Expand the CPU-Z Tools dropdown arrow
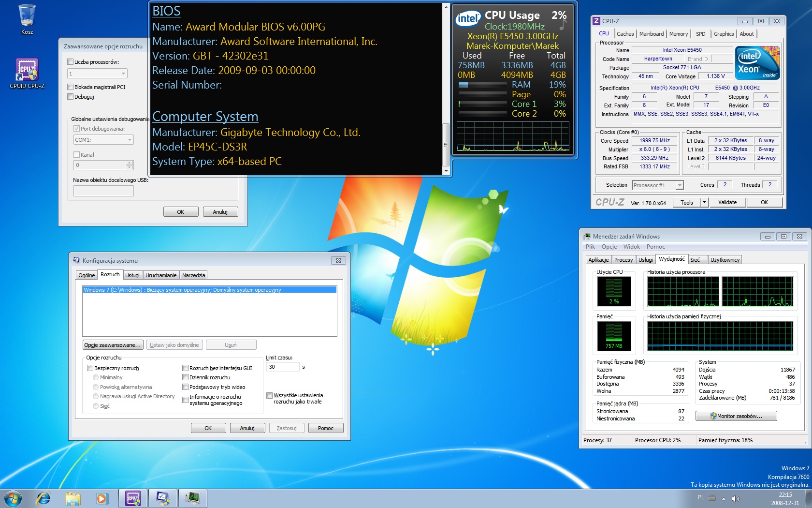The width and height of the screenshot is (812, 508). pyautogui.click(x=704, y=202)
